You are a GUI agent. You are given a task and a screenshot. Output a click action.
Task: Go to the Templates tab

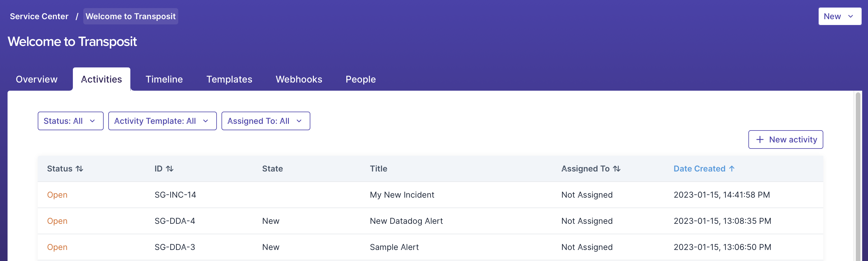tap(229, 79)
